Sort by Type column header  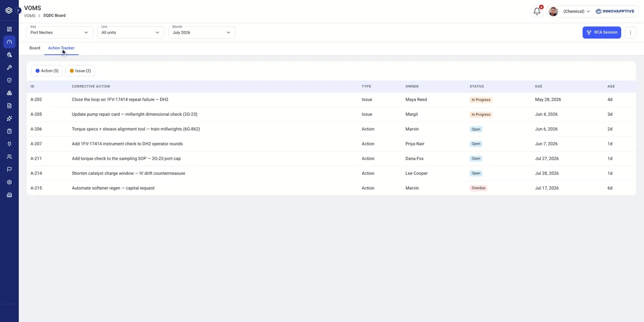point(366,86)
